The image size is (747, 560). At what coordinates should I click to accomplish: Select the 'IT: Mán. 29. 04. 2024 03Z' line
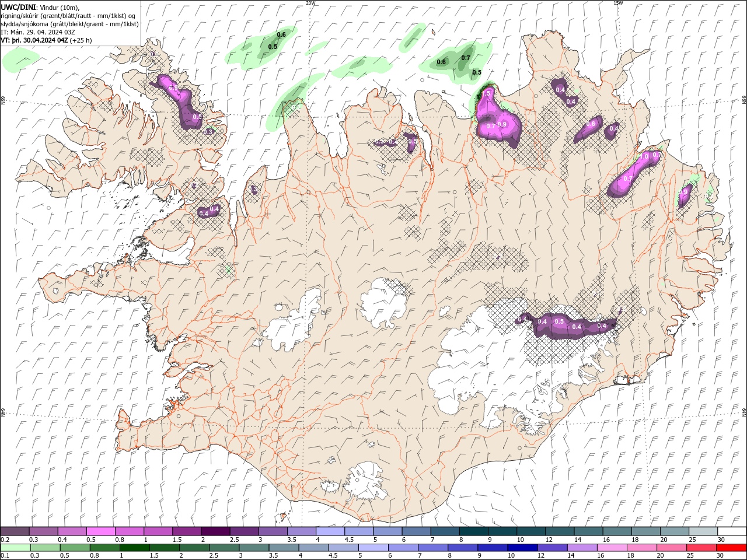click(x=39, y=32)
